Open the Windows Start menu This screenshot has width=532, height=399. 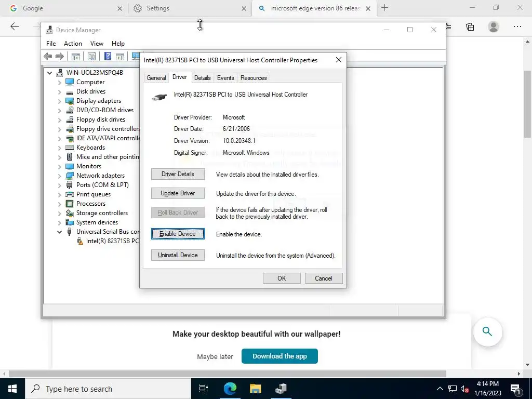pos(12,389)
